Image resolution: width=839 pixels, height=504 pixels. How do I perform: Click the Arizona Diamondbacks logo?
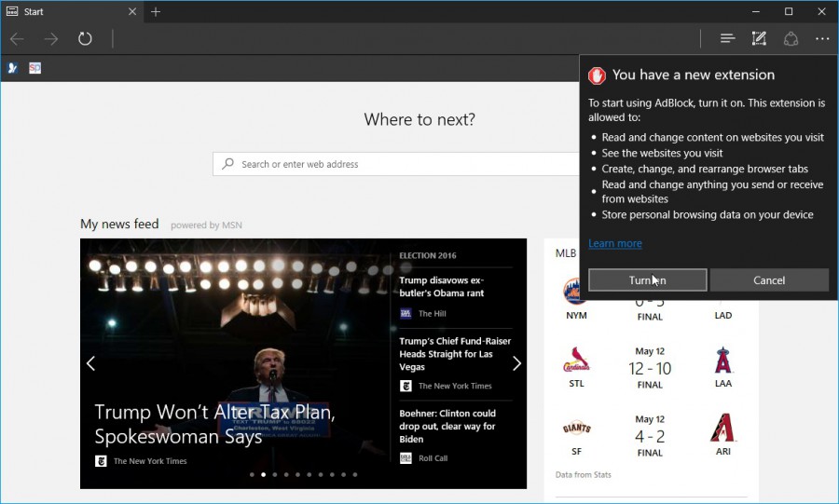click(x=722, y=428)
